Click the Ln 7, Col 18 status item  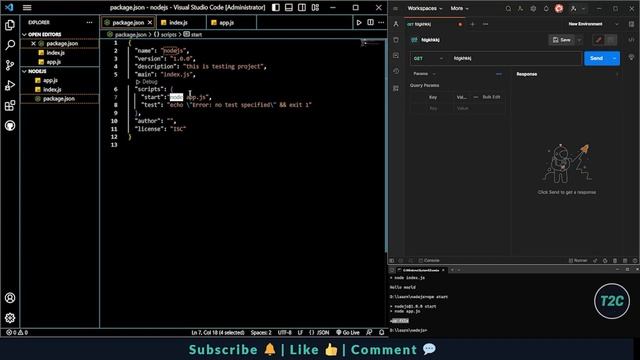pyautogui.click(x=218, y=332)
